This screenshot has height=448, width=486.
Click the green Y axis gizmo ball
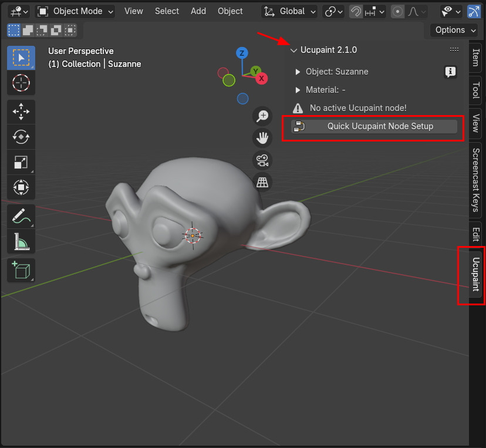pyautogui.click(x=255, y=71)
